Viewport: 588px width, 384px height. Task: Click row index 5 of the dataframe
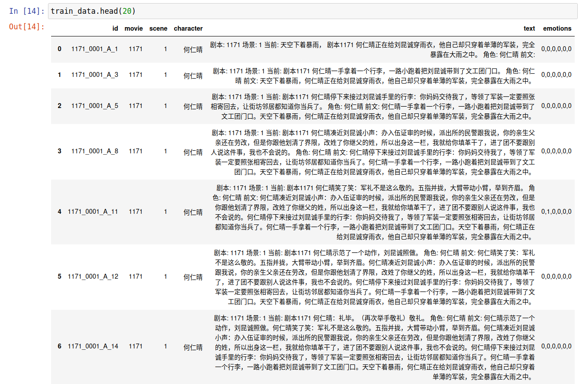coord(60,277)
